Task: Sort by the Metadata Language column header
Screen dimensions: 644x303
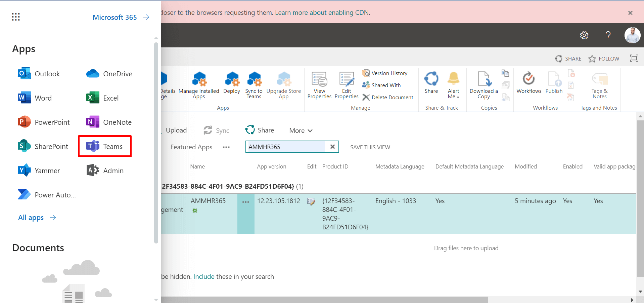Action: click(x=400, y=166)
